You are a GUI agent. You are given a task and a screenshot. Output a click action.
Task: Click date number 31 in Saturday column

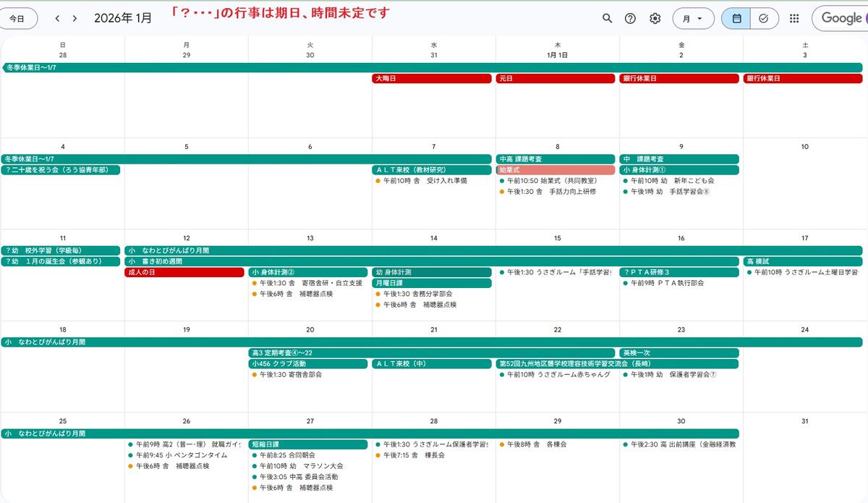[x=805, y=421]
